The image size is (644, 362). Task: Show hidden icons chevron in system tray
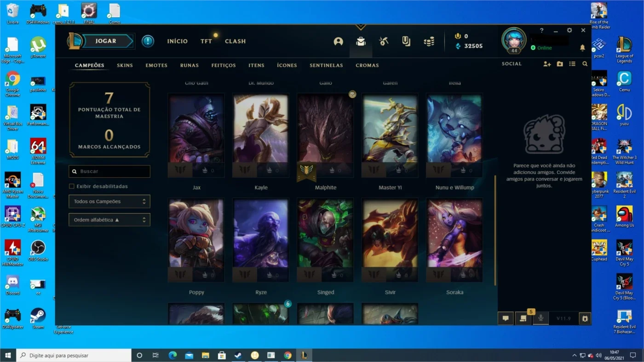click(x=574, y=355)
